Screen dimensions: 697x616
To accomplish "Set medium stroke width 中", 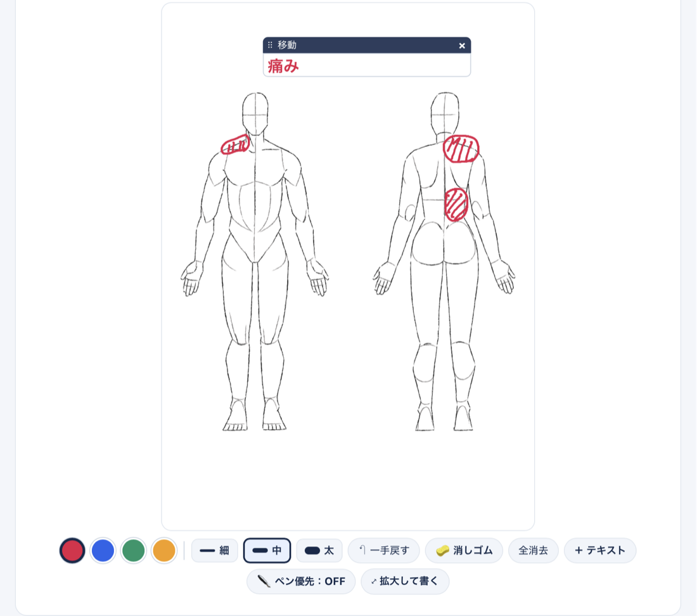I will pyautogui.click(x=267, y=550).
